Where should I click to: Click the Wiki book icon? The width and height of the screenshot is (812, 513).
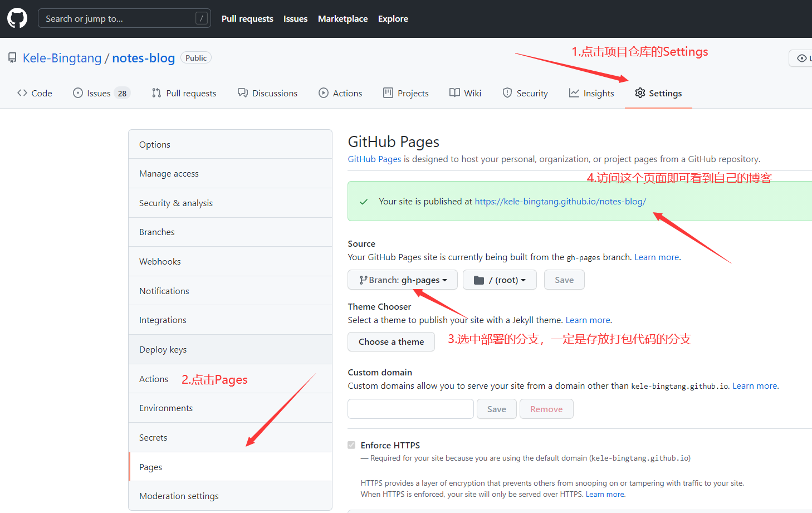pyautogui.click(x=454, y=93)
